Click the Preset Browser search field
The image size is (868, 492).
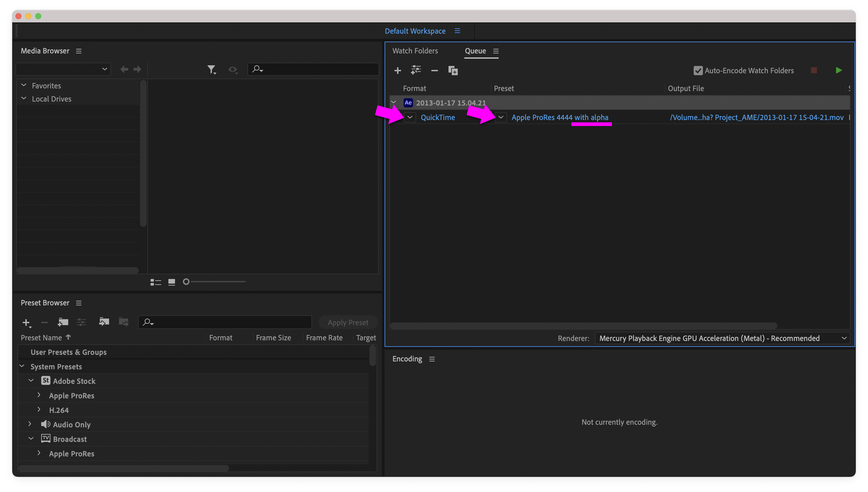(x=224, y=322)
